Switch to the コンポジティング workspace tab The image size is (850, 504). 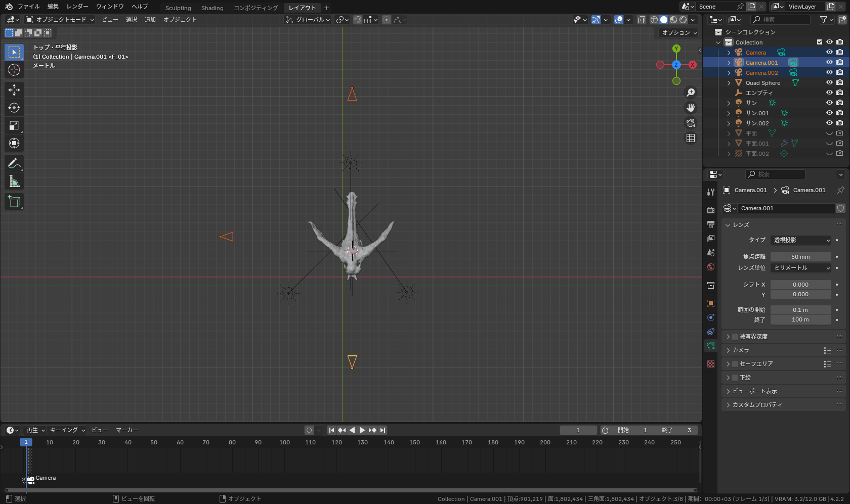256,8
